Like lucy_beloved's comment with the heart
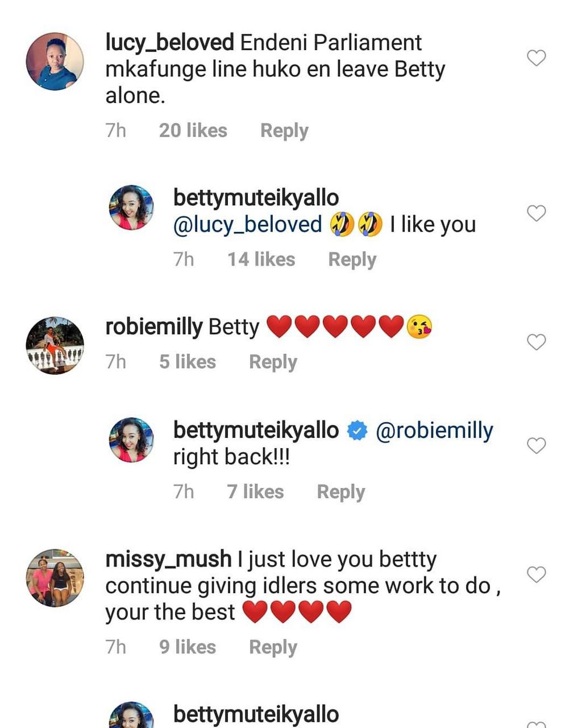The width and height of the screenshot is (582, 728). point(536,58)
